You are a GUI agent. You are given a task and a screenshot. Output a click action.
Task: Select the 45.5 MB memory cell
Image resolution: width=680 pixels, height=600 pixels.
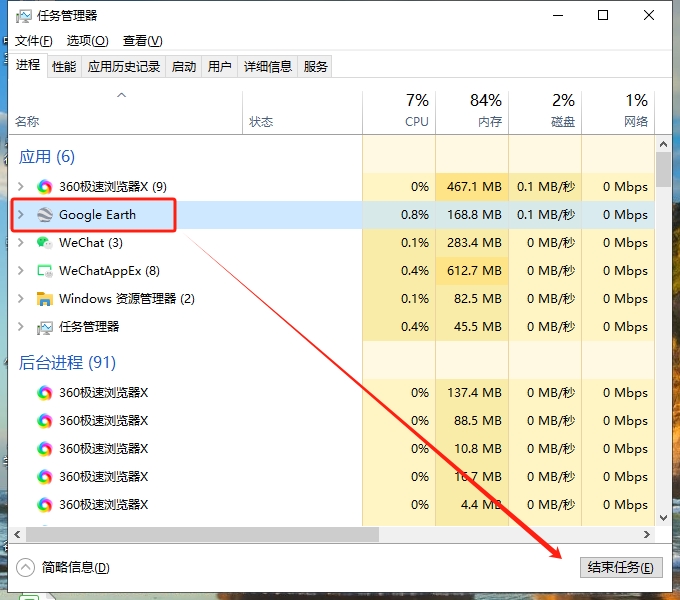472,326
